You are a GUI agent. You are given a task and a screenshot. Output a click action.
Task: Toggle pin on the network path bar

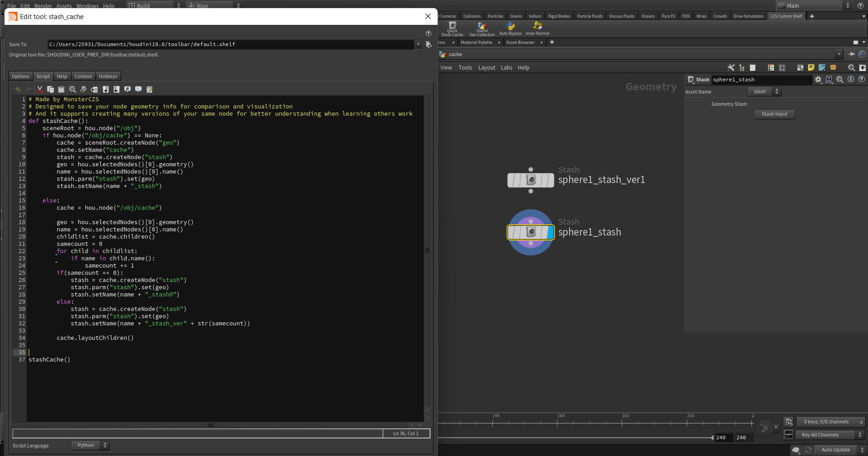(x=851, y=54)
